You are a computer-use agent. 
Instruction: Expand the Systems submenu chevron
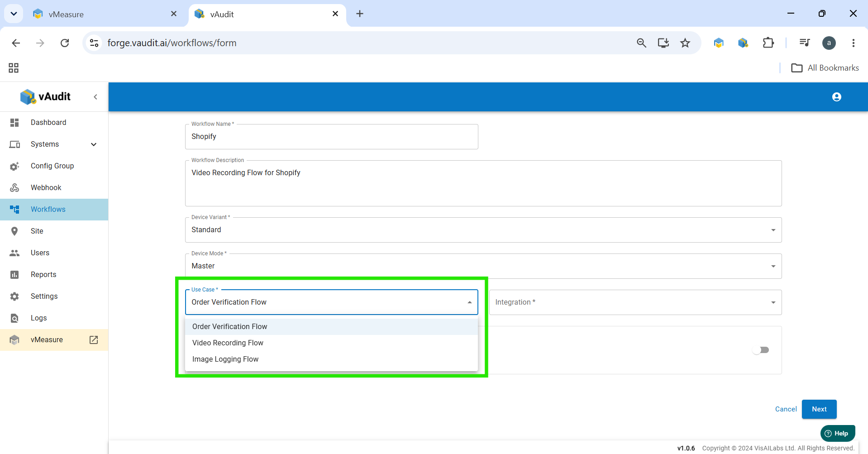tap(94, 144)
